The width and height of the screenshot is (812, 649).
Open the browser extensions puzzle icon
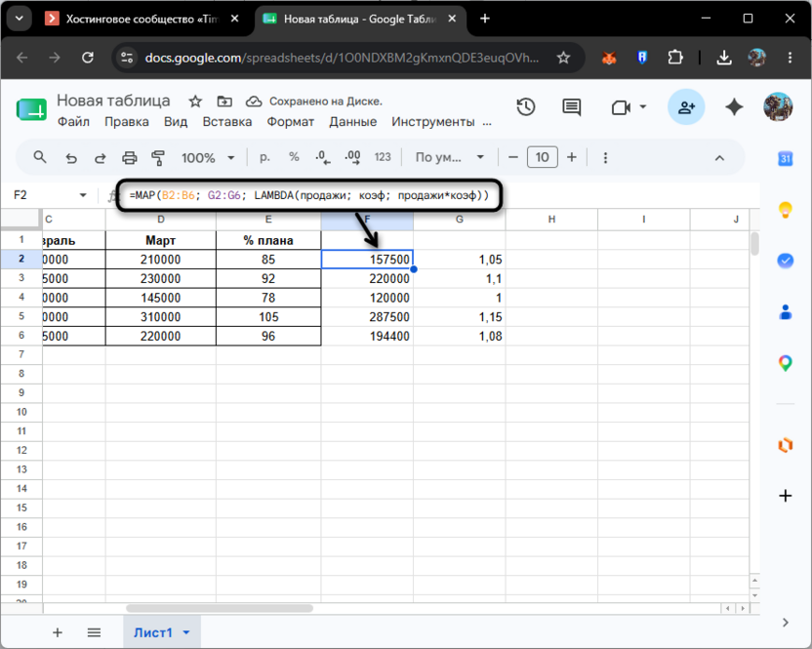tap(675, 58)
